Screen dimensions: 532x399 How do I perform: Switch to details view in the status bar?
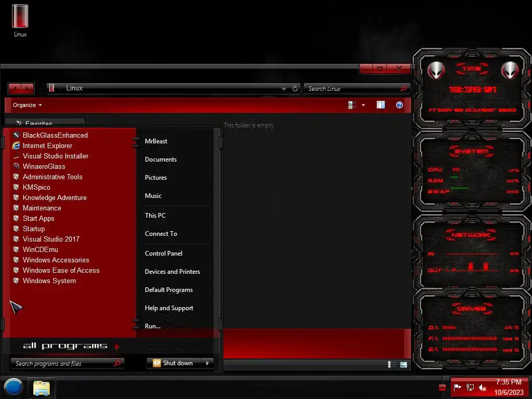point(392,364)
